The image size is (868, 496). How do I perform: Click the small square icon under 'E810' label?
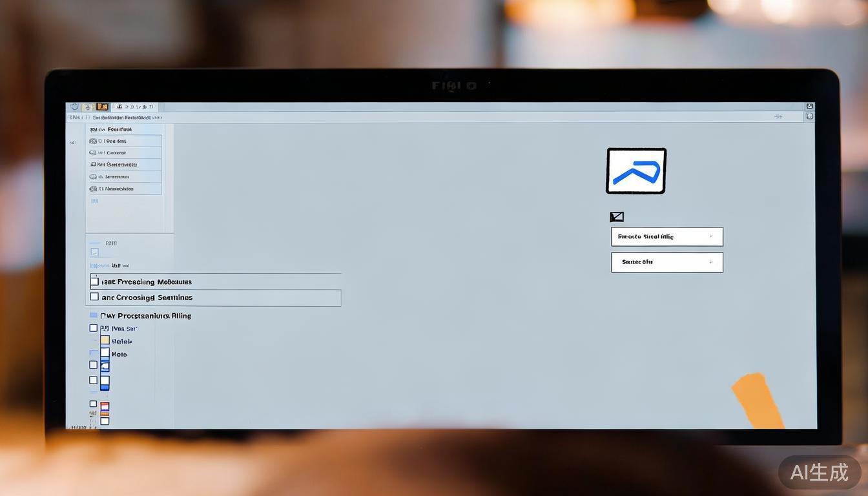click(x=94, y=253)
